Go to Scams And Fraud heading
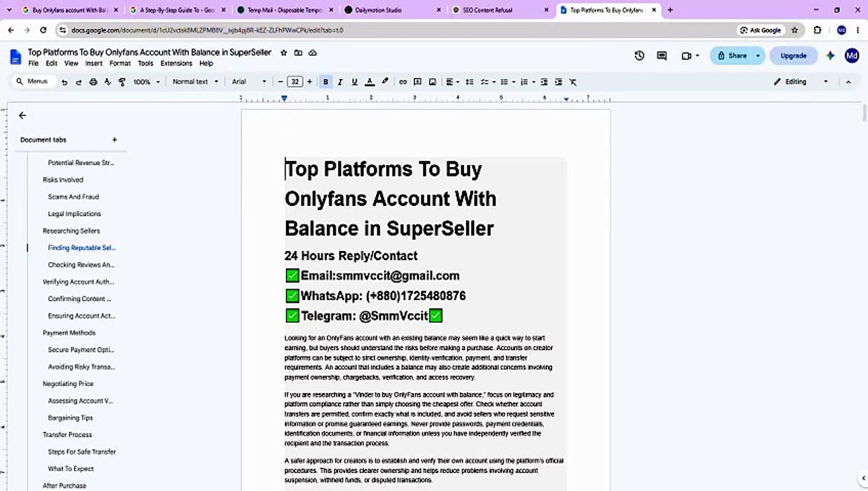The height and width of the screenshot is (491, 868). tap(73, 197)
